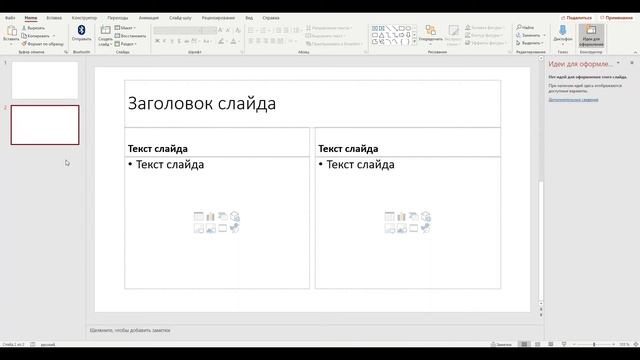
Task: Expand the Copy button dropdown arrow
Action: 53,36
